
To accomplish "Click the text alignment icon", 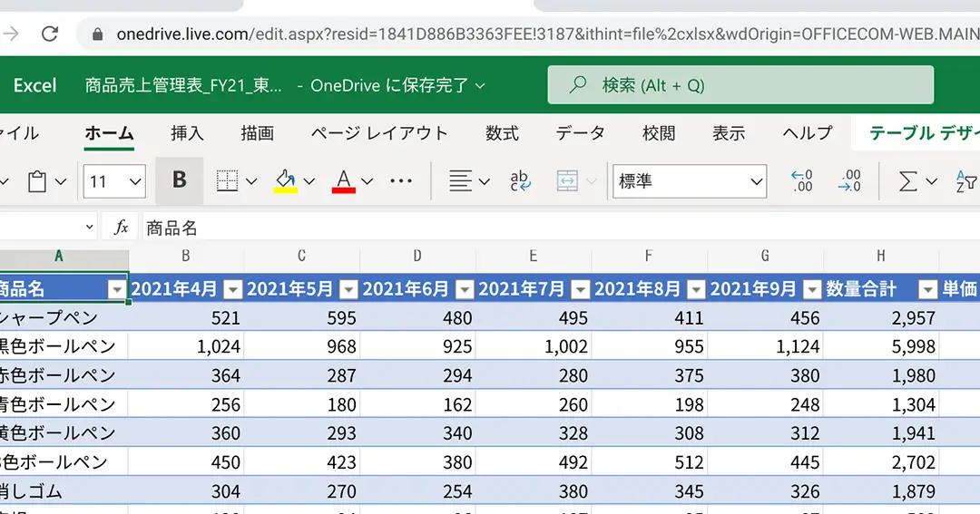I will (x=461, y=181).
